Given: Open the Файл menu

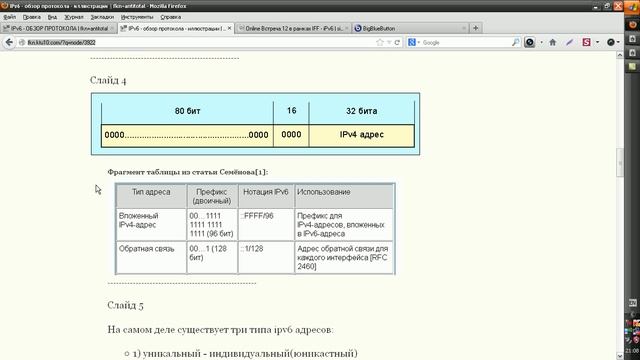Looking at the screenshot, I should click(9, 17).
